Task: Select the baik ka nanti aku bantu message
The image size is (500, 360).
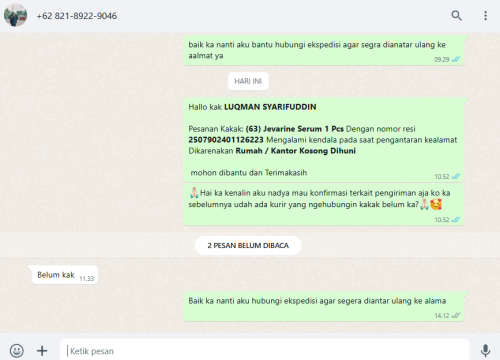Action: [x=323, y=50]
